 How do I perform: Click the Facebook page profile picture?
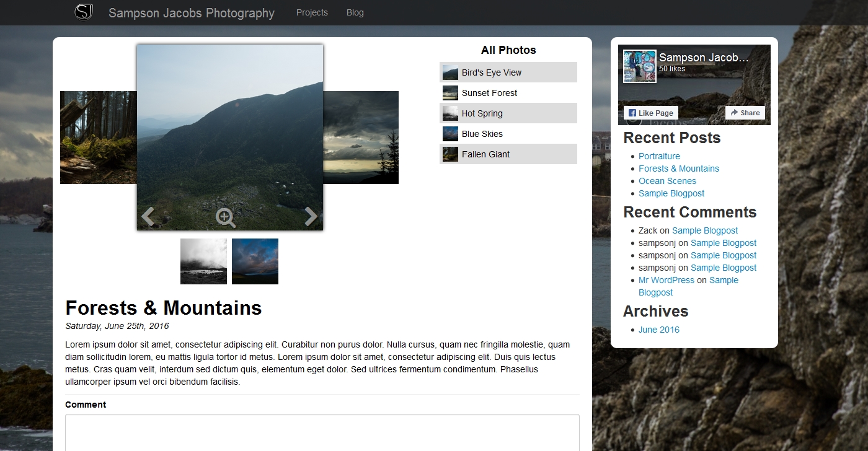click(640, 66)
